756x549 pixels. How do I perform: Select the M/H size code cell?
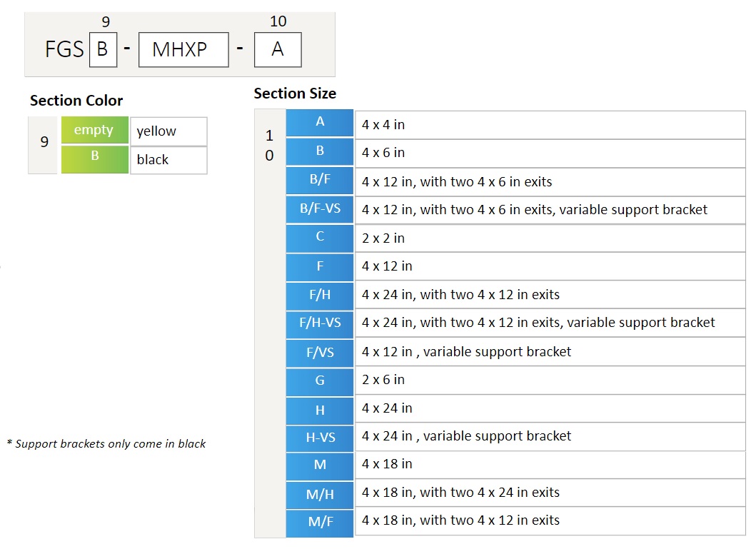320,495
